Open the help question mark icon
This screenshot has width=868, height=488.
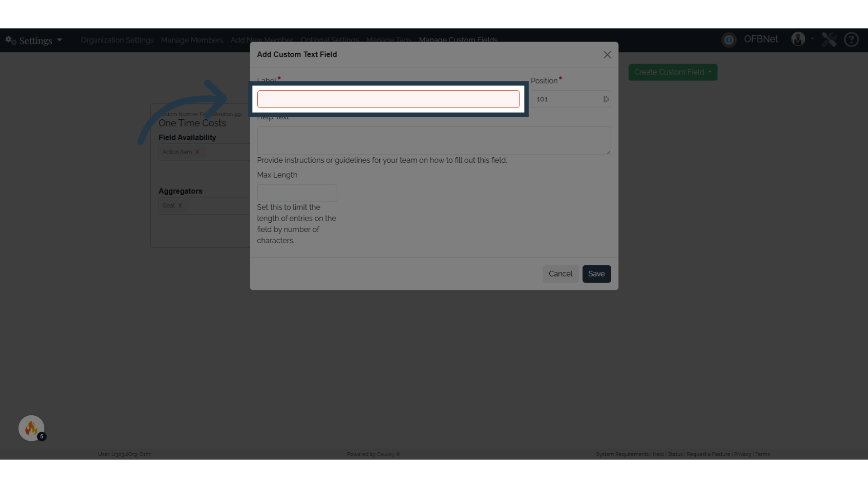[x=851, y=40]
